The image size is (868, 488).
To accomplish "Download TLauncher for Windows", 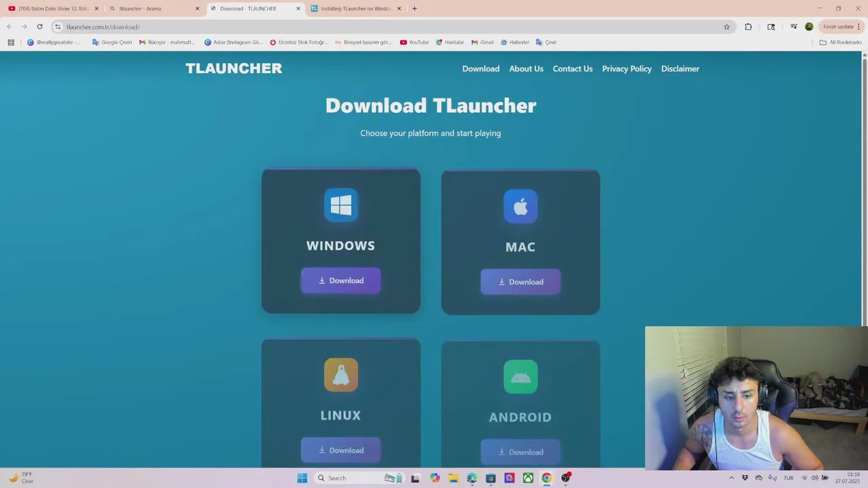I will (x=340, y=281).
